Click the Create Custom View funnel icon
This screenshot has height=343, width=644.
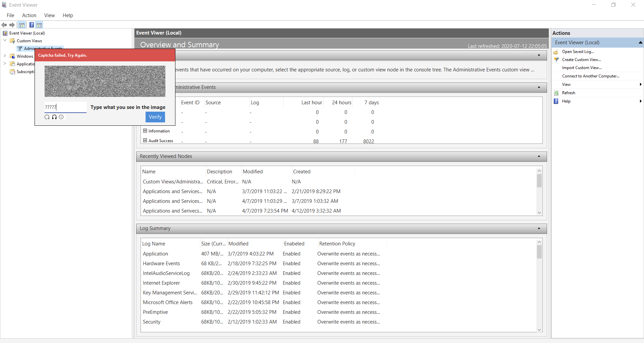(x=556, y=60)
